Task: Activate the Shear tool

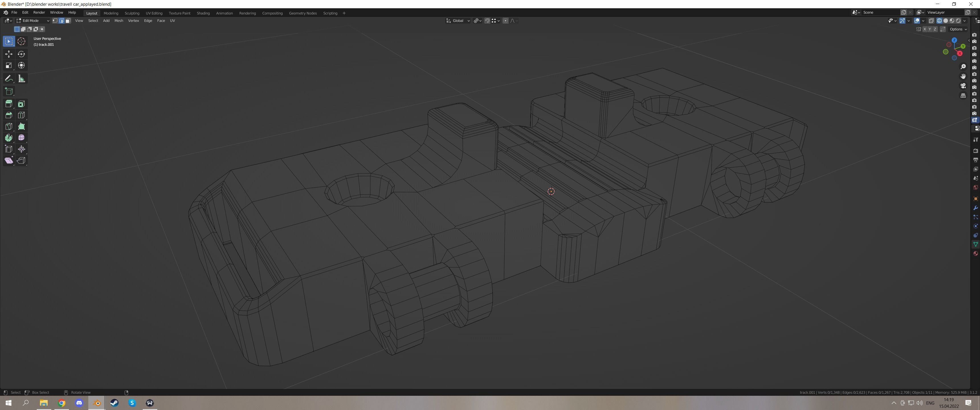Action: [9, 161]
